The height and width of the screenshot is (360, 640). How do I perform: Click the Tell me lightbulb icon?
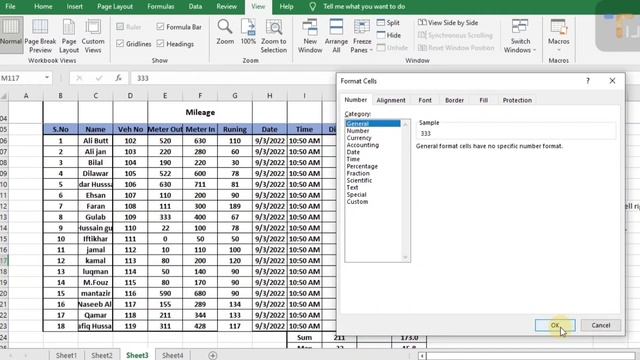click(x=313, y=7)
